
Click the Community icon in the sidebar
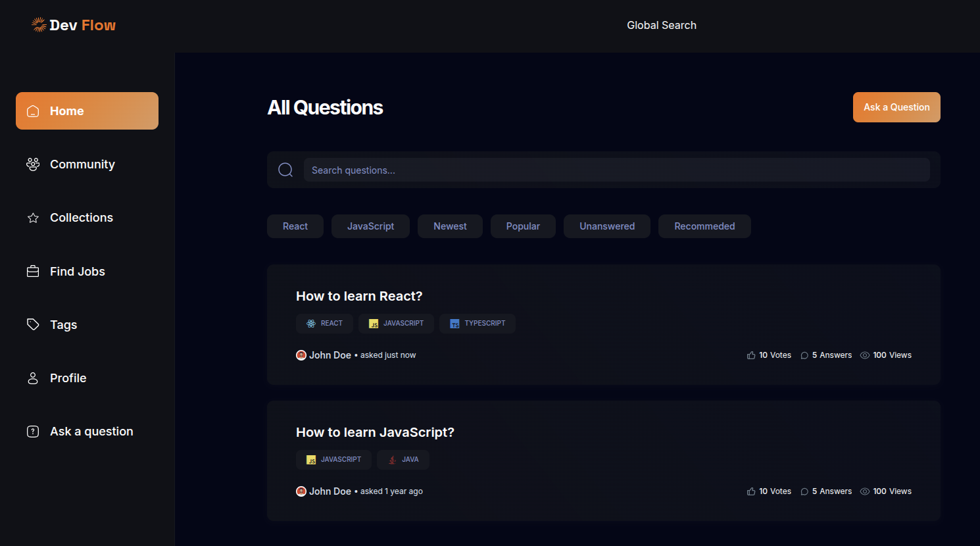coord(33,164)
